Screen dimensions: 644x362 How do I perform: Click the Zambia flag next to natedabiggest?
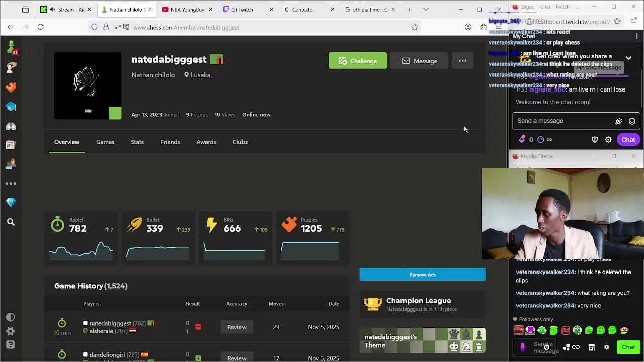(217, 60)
